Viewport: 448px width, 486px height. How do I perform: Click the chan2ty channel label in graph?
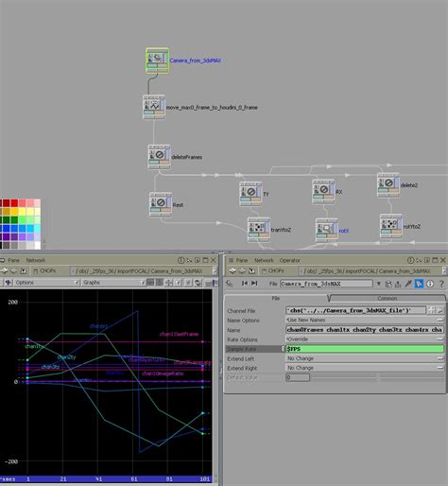(x=66, y=357)
